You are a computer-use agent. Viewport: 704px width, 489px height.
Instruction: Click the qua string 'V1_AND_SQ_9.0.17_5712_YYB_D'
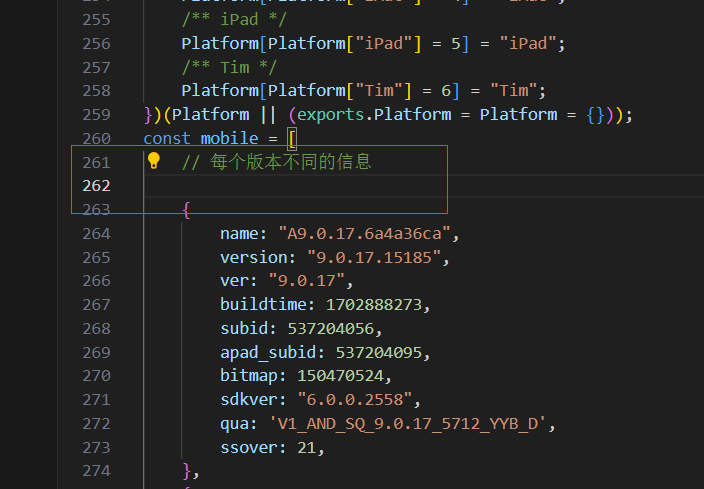[x=411, y=424]
